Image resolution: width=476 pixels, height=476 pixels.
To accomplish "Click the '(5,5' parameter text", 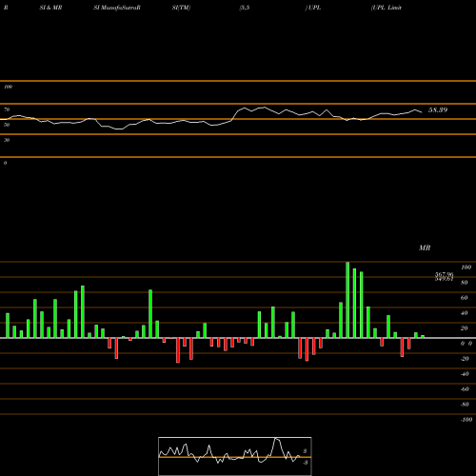I will [245, 8].
